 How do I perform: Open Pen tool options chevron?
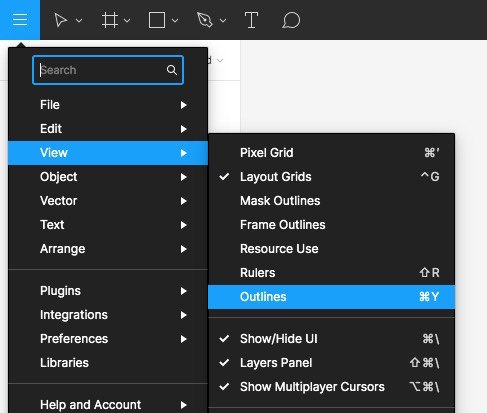[223, 21]
